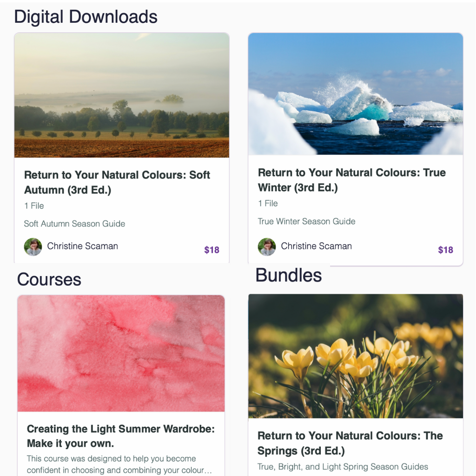Open the pink watercolour course thumbnail
Viewport: 476px width, 476px height.
(x=121, y=353)
